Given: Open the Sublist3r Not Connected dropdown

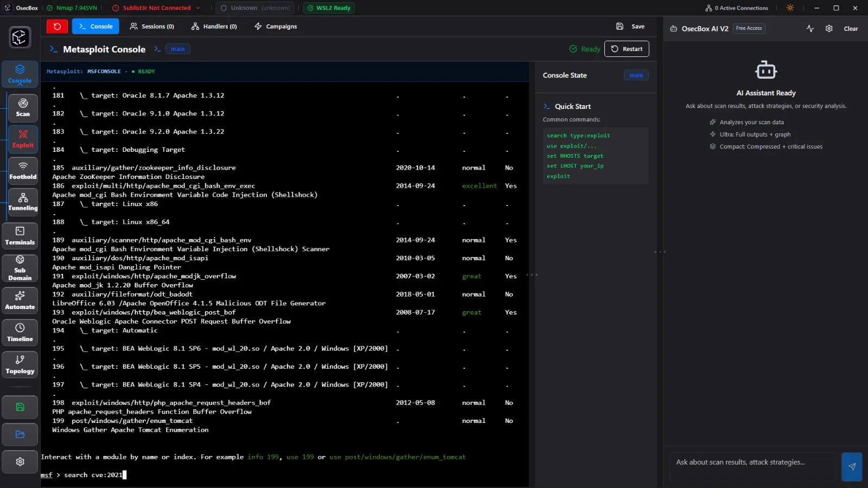Looking at the screenshot, I should 156,8.
